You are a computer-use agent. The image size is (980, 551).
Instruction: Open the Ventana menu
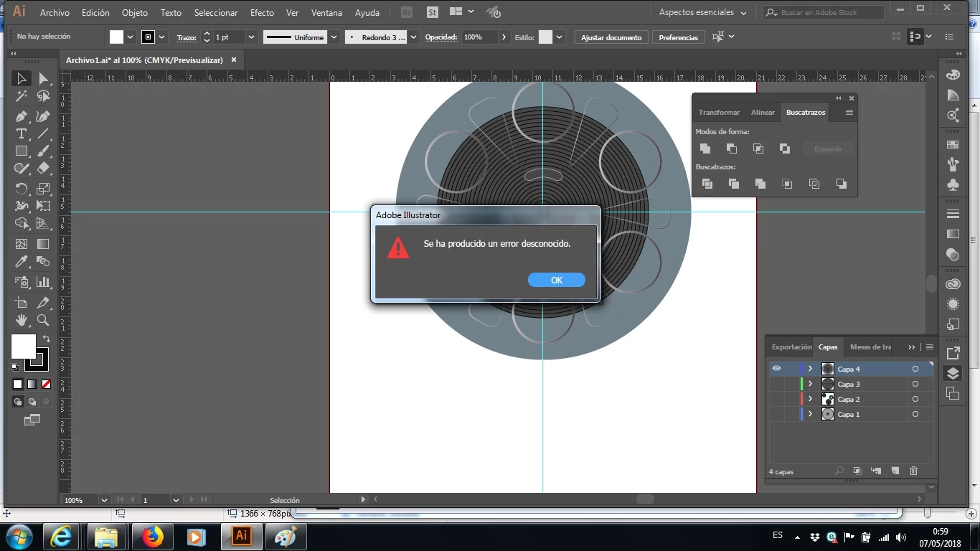tap(326, 13)
